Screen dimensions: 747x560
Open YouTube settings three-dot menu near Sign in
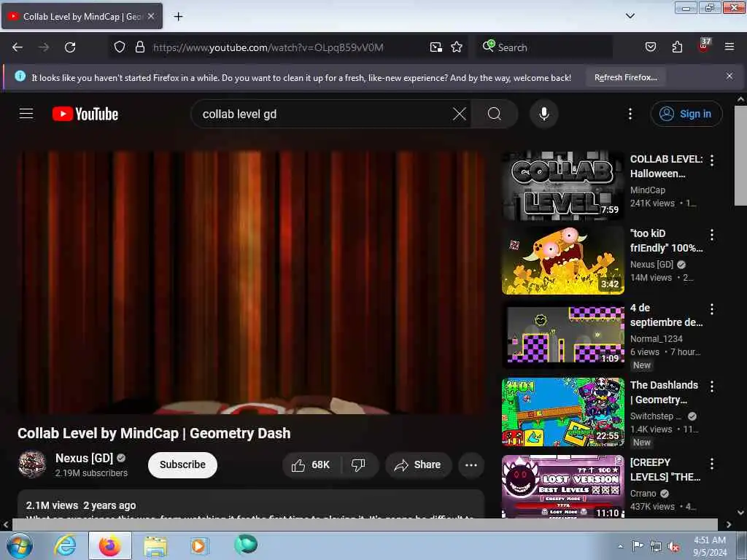(630, 114)
